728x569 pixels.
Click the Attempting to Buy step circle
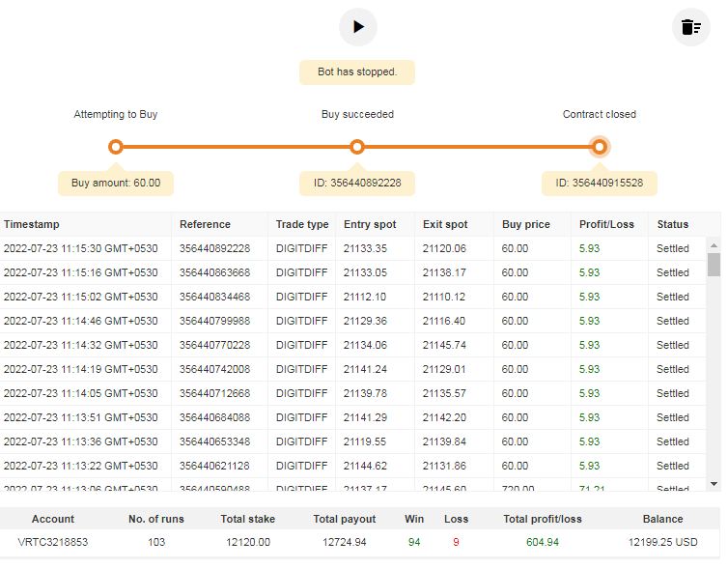pos(116,147)
